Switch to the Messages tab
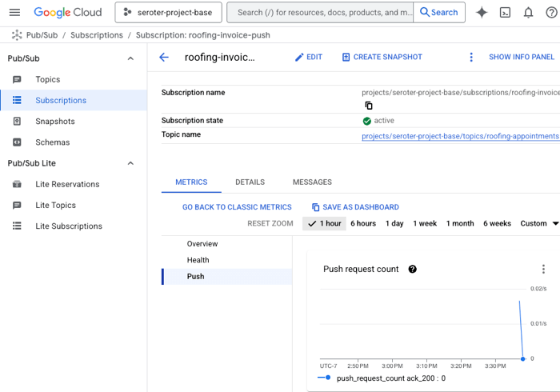 click(x=312, y=182)
